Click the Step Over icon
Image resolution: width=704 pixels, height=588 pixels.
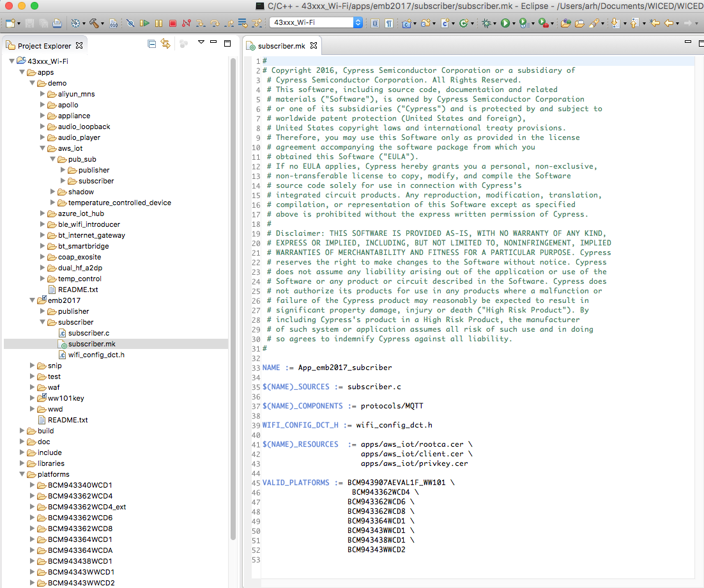215,23
